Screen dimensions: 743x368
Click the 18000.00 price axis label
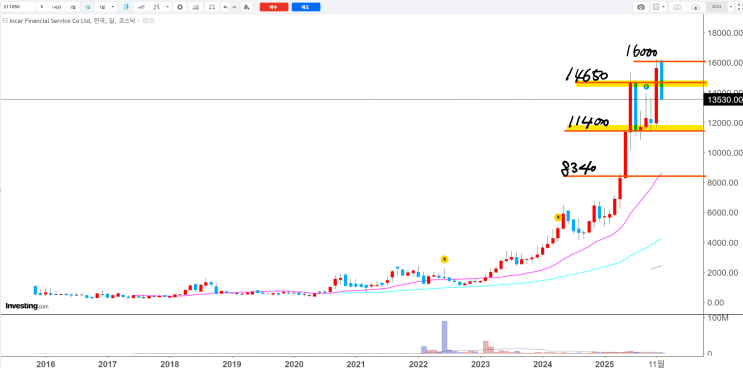(x=725, y=33)
